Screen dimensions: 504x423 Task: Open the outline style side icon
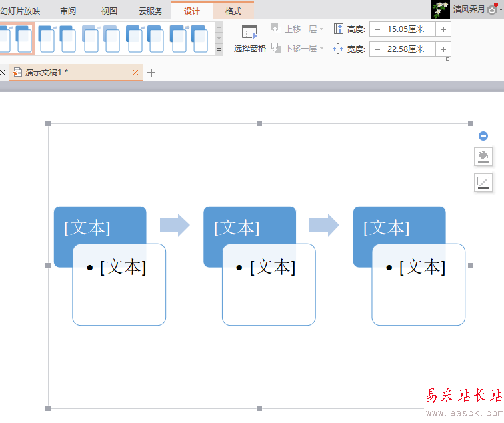point(483,183)
